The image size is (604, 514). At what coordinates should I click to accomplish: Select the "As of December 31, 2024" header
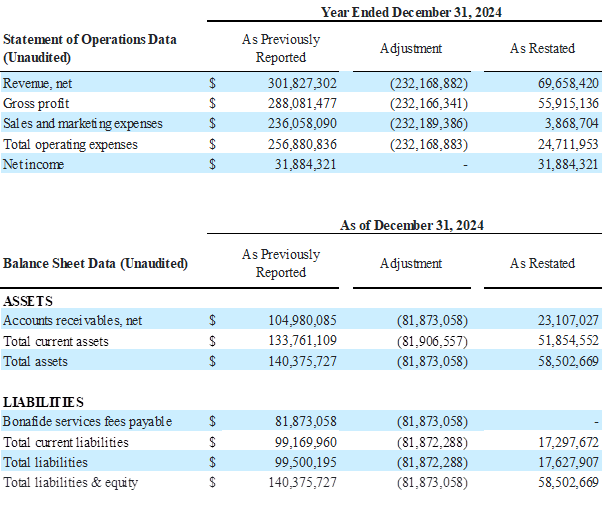tap(411, 225)
